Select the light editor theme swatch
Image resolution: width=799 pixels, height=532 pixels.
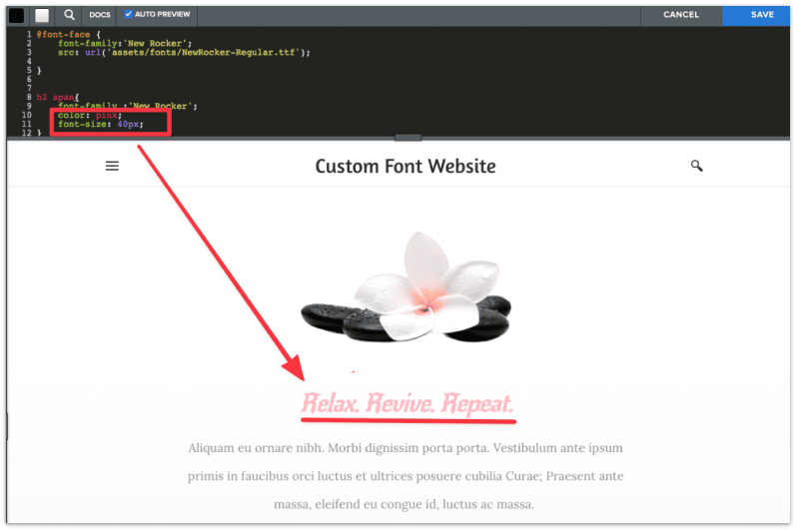[42, 15]
